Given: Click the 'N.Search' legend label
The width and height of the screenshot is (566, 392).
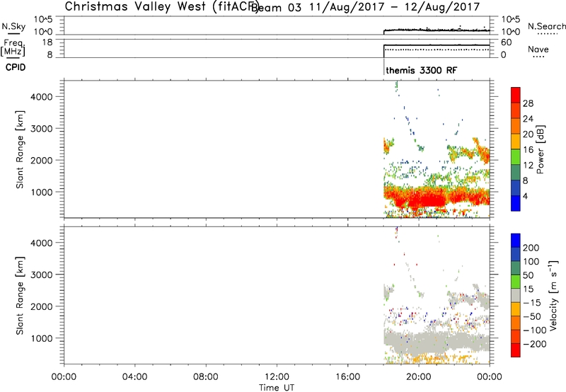Looking at the screenshot, I should click(x=546, y=26).
